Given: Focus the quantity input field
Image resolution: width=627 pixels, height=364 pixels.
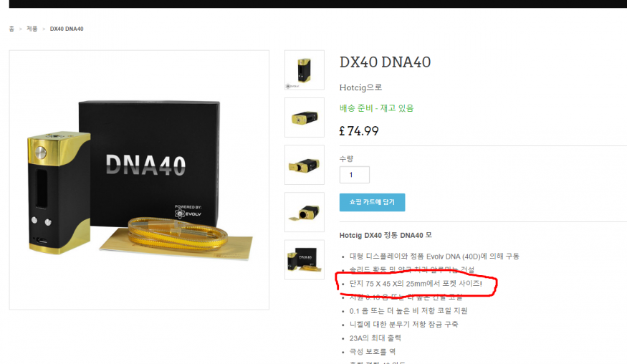Looking at the screenshot, I should tap(354, 175).
